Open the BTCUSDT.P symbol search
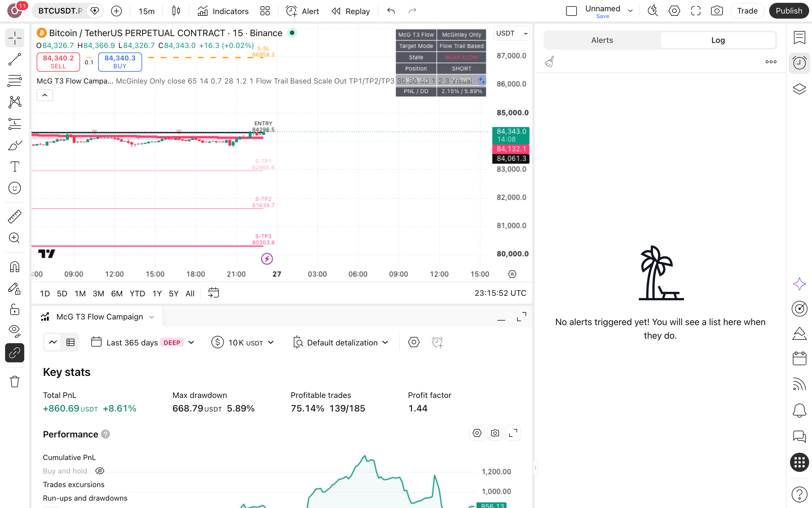The image size is (812, 508). pyautogui.click(x=60, y=11)
